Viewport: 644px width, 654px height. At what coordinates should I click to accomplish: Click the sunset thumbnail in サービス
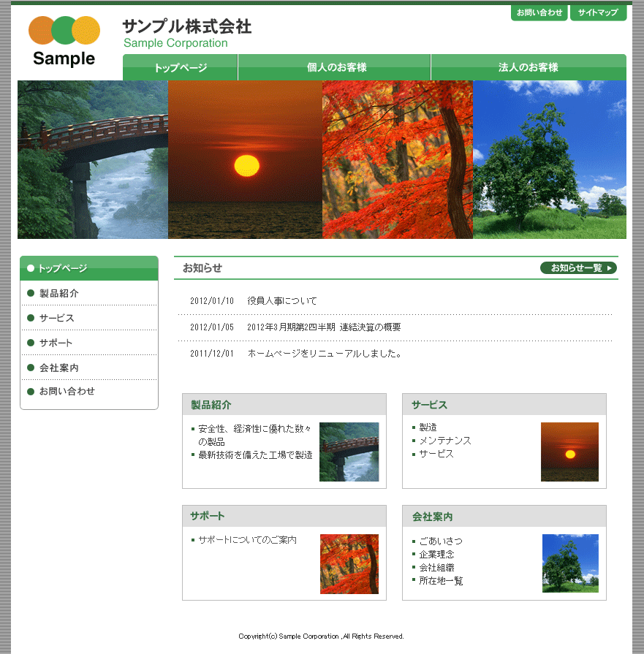click(569, 452)
